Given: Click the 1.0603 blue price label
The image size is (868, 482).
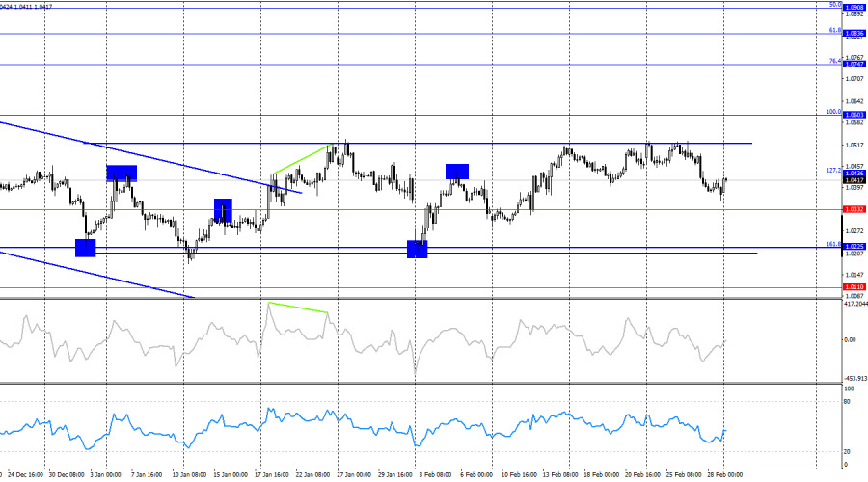Looking at the screenshot, I should click(854, 115).
